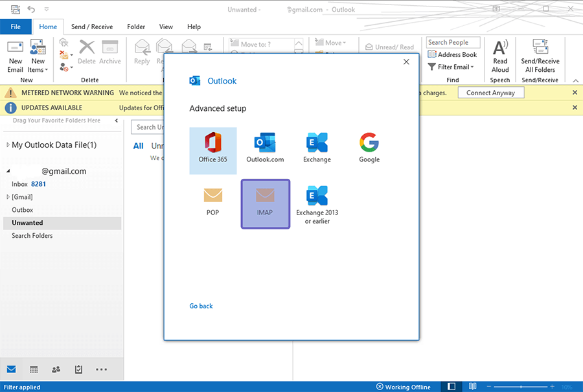Switch to Tasks view
583x392 pixels.
[x=78, y=369]
